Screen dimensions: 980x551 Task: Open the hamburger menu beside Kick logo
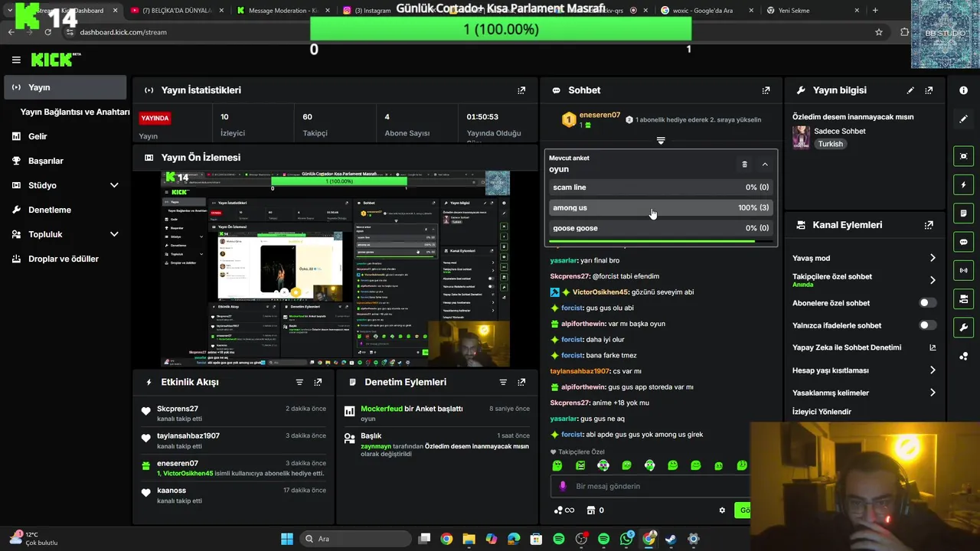[x=16, y=60]
